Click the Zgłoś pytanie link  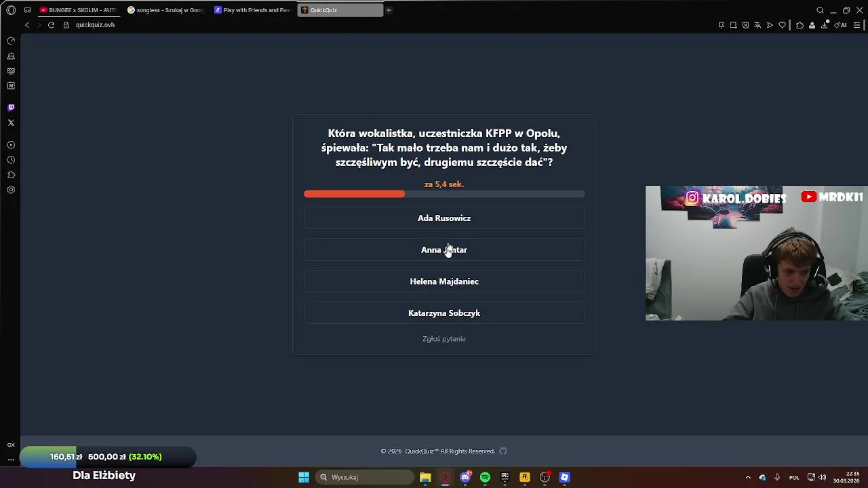click(444, 339)
